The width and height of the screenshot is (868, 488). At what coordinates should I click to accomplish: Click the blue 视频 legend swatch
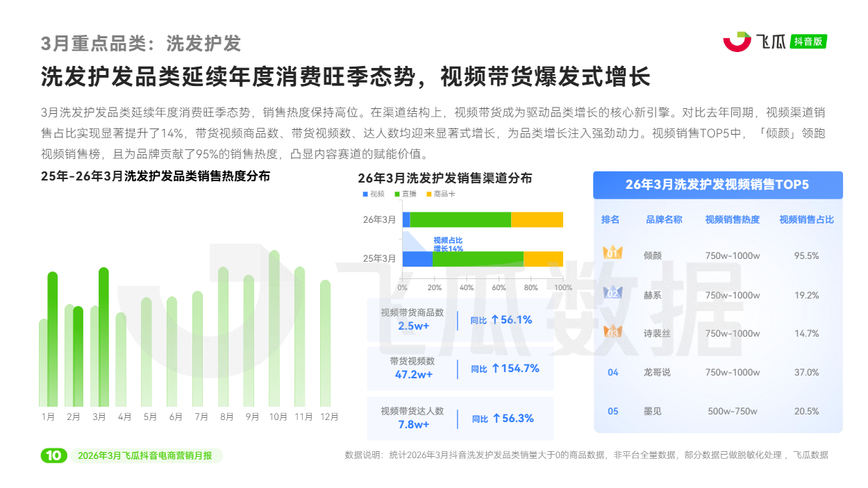[x=365, y=194]
